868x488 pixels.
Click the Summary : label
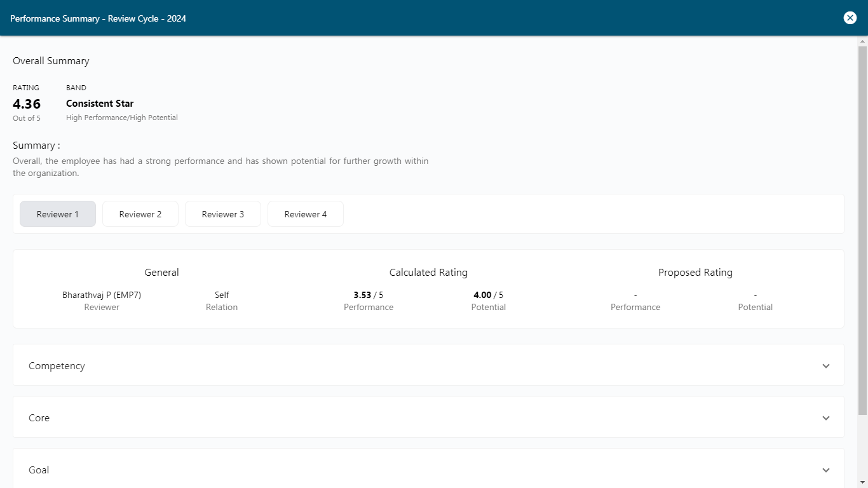36,146
